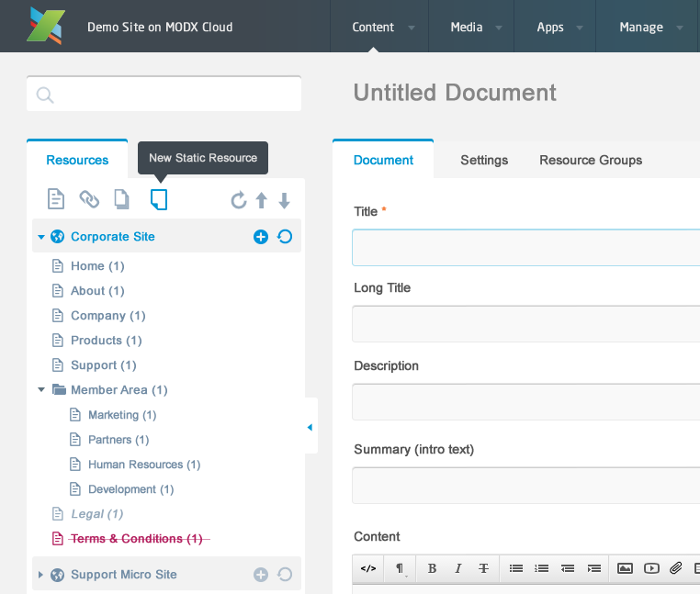The image size is (700, 594).
Task: Open the Media menu in top navigation
Action: coord(467,27)
